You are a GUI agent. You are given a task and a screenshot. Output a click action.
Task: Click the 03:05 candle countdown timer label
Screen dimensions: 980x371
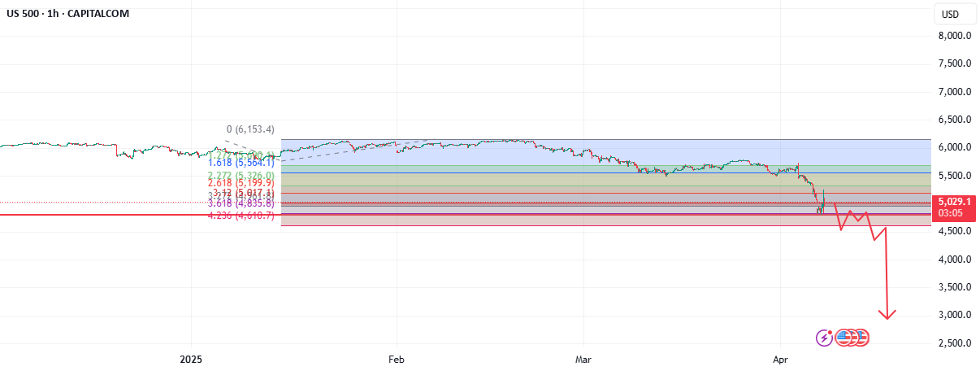pyautogui.click(x=952, y=212)
